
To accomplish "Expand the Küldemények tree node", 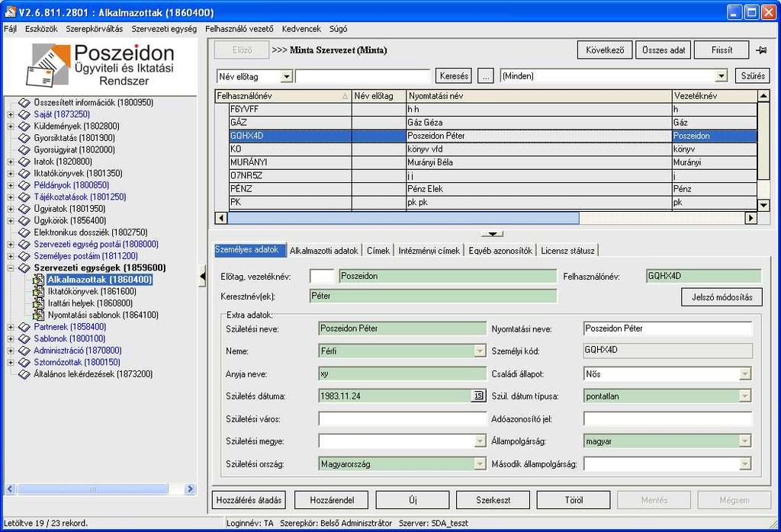I will point(11,127).
